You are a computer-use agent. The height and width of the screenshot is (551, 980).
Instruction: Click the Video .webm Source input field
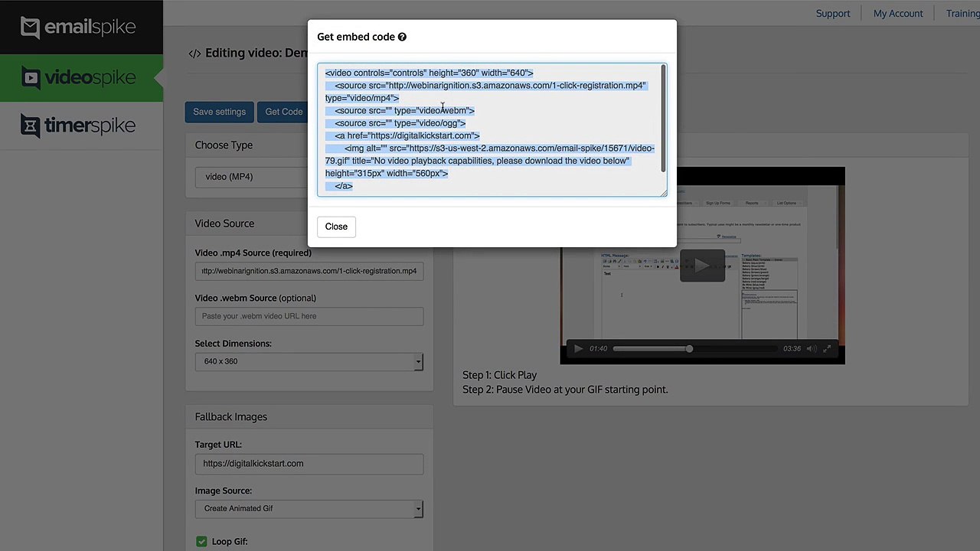click(x=309, y=316)
